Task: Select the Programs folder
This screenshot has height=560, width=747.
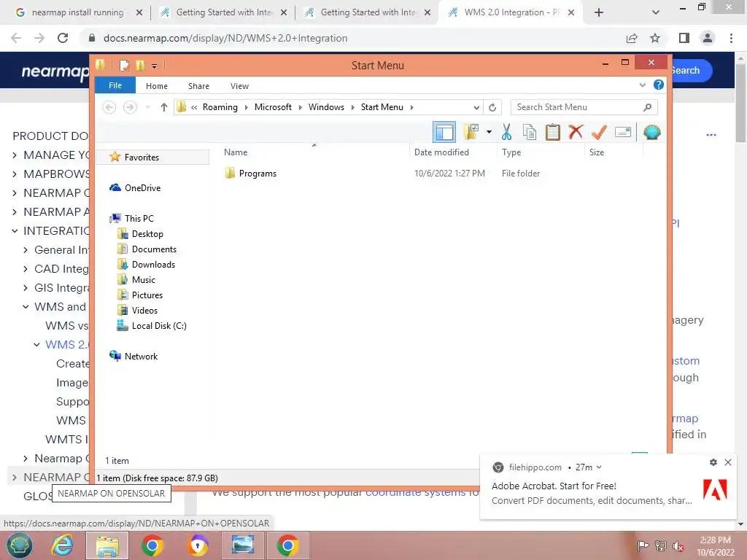Action: click(x=258, y=174)
